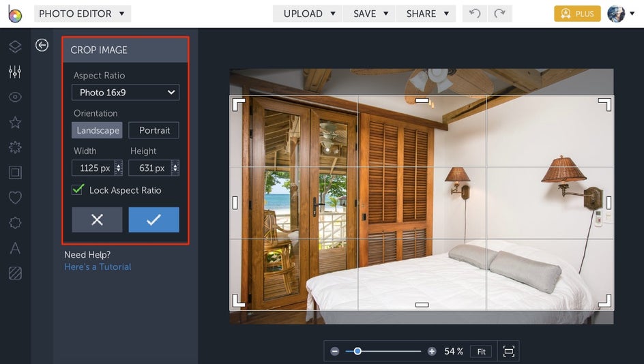Open the Artsy badge sidebar icon
The image size is (644, 364).
coord(15,147)
